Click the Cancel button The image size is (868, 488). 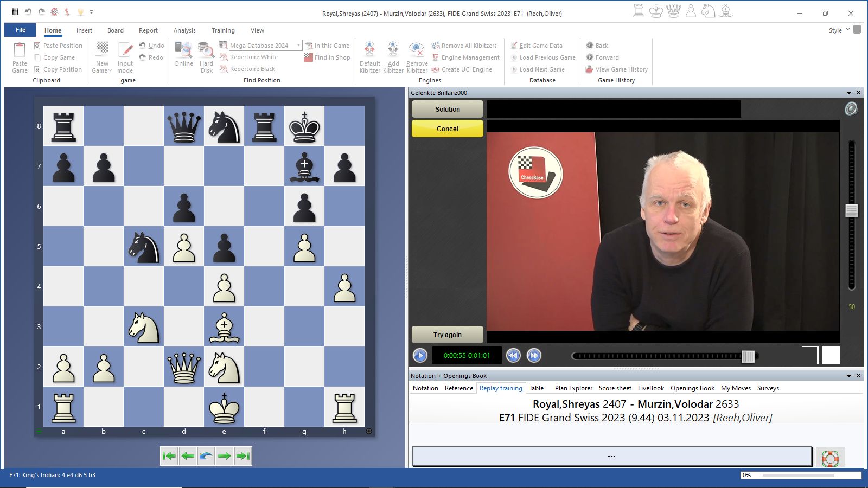click(448, 129)
